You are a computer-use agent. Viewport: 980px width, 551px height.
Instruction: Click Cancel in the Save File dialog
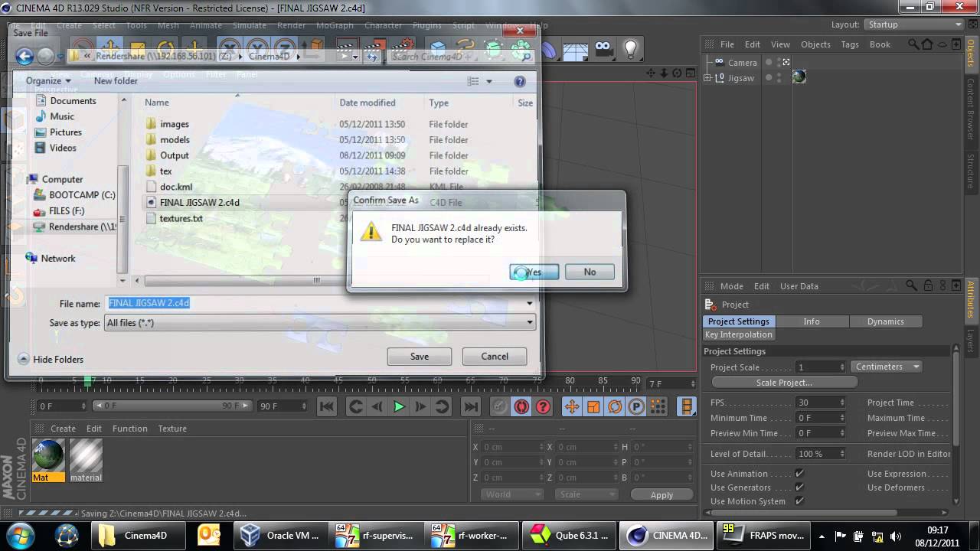click(495, 357)
